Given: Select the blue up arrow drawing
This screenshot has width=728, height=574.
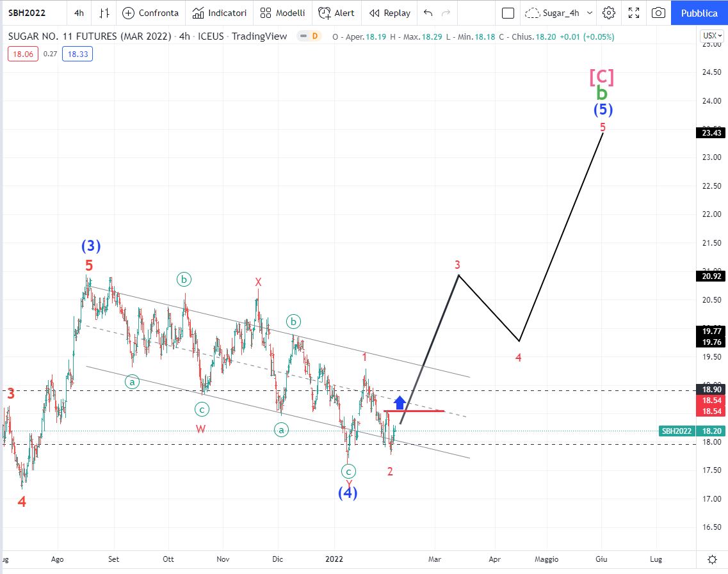Looking at the screenshot, I should (400, 403).
